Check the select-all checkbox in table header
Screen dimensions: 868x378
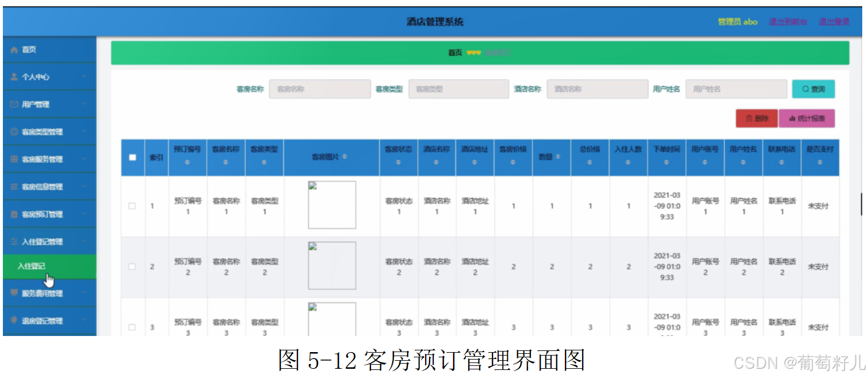[x=132, y=156]
